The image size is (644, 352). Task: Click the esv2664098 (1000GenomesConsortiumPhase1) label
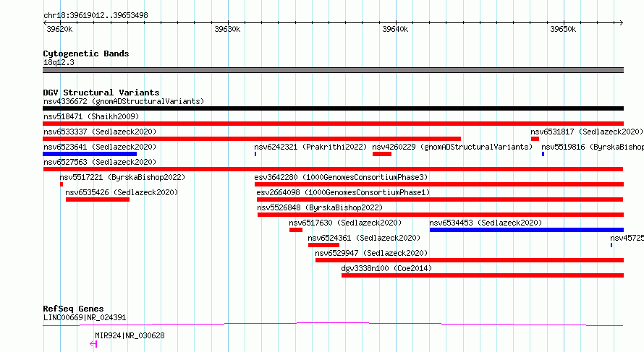tap(343, 192)
